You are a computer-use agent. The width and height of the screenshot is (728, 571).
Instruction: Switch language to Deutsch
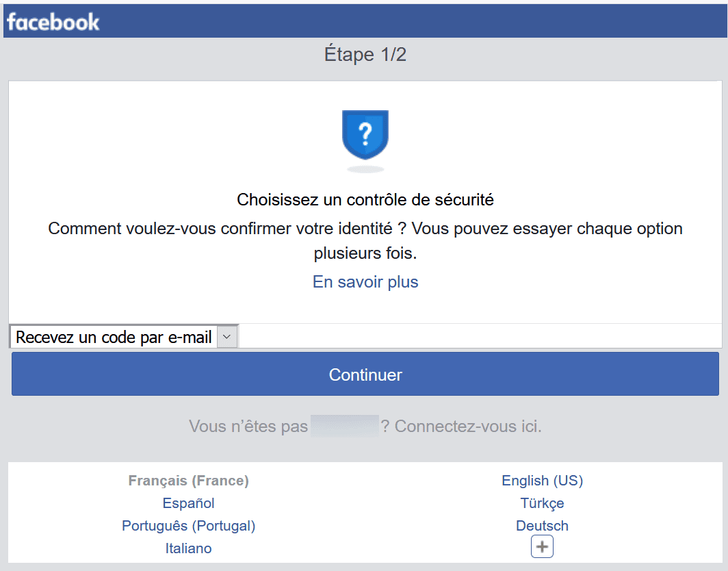tap(543, 525)
